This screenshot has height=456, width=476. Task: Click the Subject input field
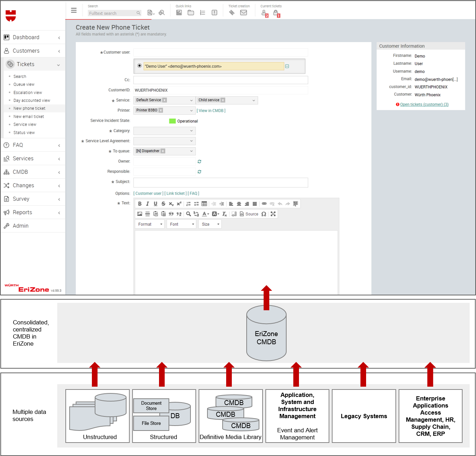[221, 183]
